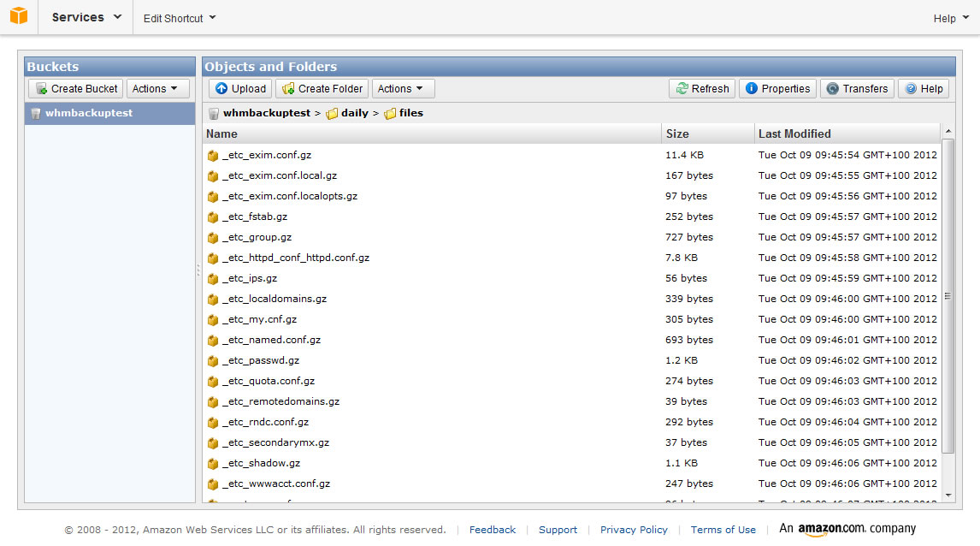The height and width of the screenshot is (546, 980).
Task: Click the file icon for _etc_group.gz
Action: 213,238
